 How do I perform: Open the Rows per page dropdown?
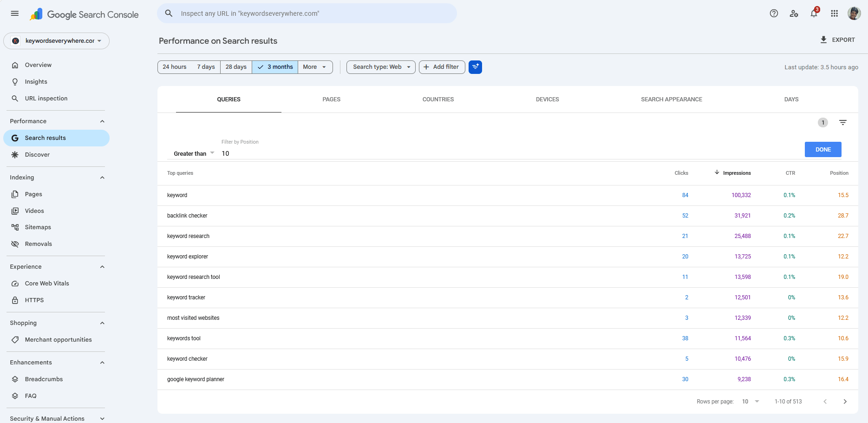(x=751, y=402)
